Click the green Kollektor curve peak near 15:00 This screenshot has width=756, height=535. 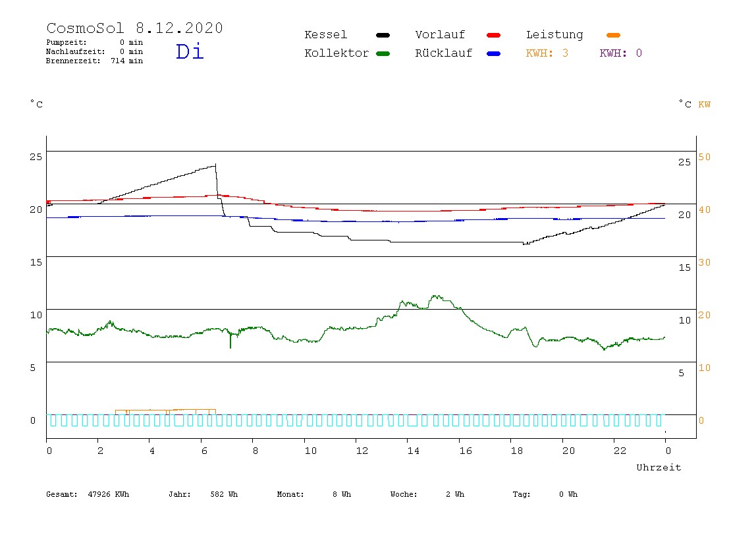tap(437, 296)
